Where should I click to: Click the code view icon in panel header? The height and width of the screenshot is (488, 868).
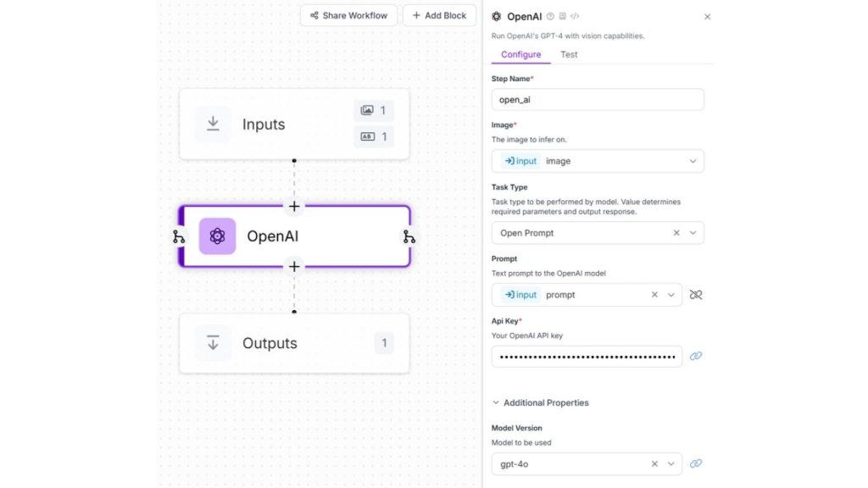[x=575, y=17]
